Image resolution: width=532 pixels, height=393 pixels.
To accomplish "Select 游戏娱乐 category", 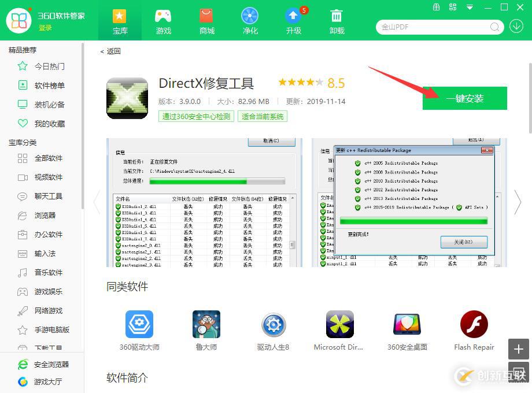I will 40,292.
